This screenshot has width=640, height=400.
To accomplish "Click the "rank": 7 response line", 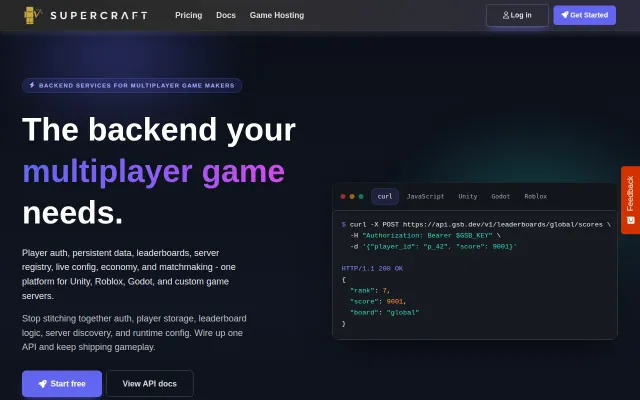I will coord(370,291).
